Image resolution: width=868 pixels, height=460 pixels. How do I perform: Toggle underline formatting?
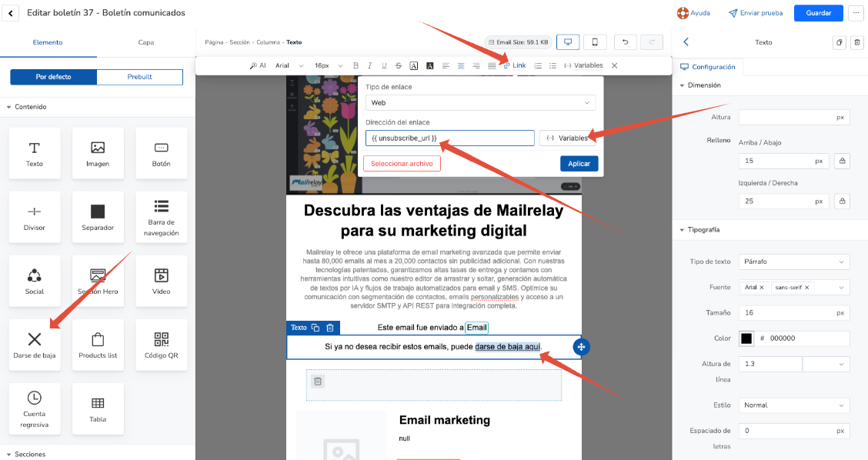coord(384,65)
